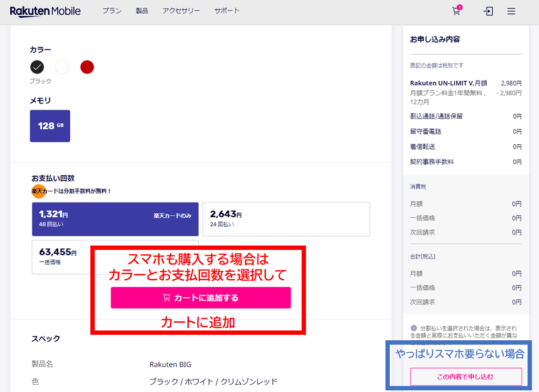The width and height of the screenshot is (539, 392).
Task: Click the 留守番電話 row label
Action: click(426, 131)
